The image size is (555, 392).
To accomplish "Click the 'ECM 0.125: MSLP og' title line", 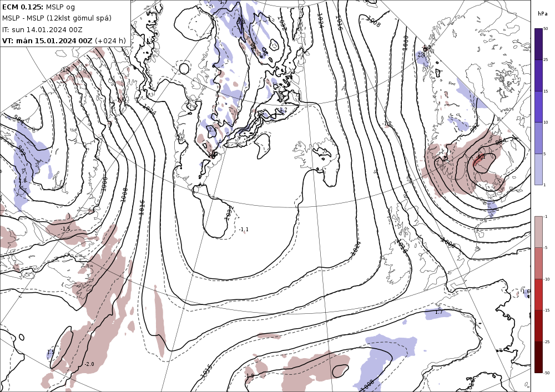I will pyautogui.click(x=38, y=7).
